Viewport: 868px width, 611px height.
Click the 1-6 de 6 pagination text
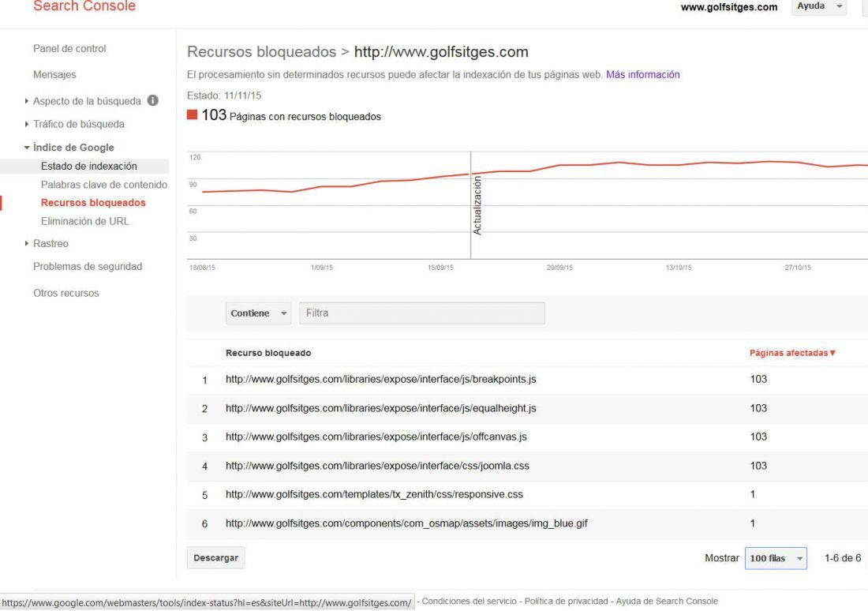pos(843,558)
